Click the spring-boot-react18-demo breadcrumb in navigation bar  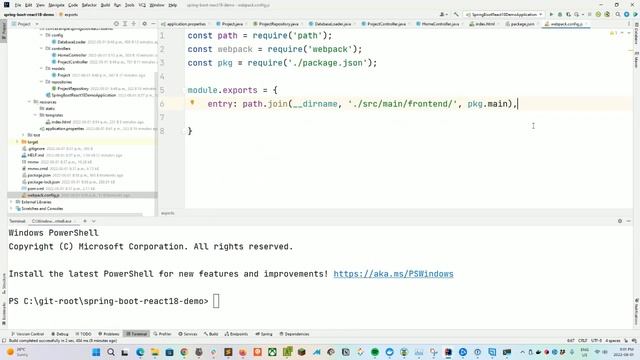coord(29,14)
